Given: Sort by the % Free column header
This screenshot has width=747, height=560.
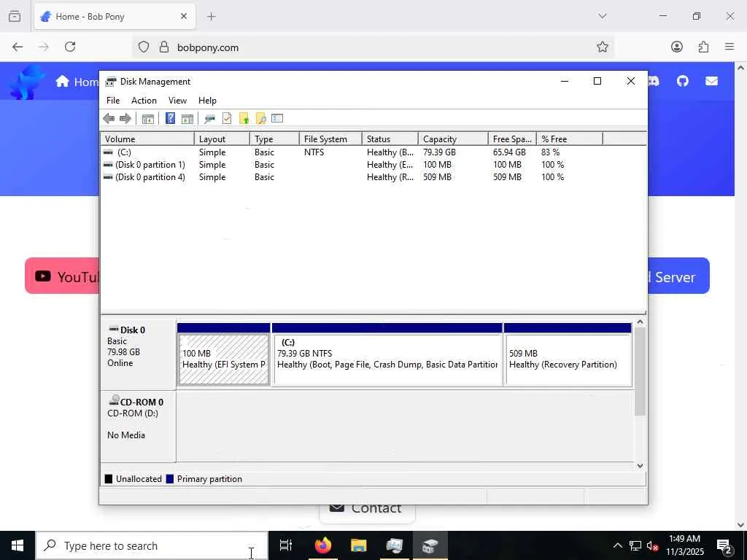Looking at the screenshot, I should click(x=570, y=139).
